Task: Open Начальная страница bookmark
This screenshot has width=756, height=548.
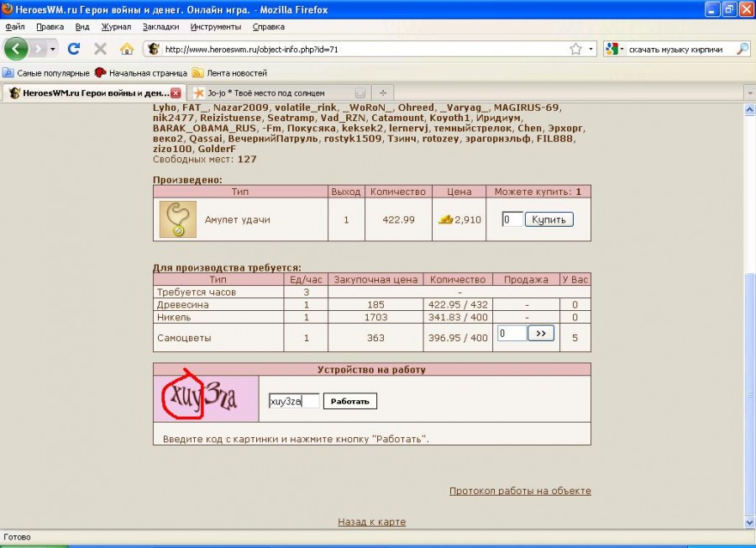Action: click(141, 73)
